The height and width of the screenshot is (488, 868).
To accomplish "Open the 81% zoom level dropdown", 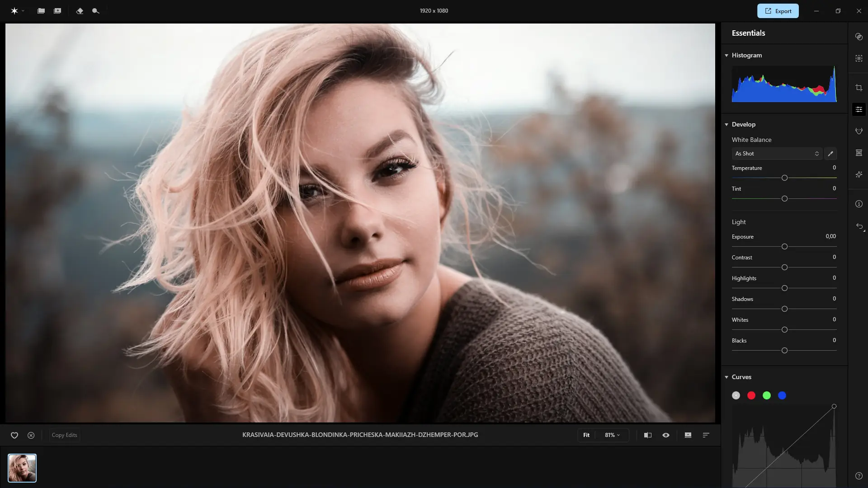I will (612, 435).
